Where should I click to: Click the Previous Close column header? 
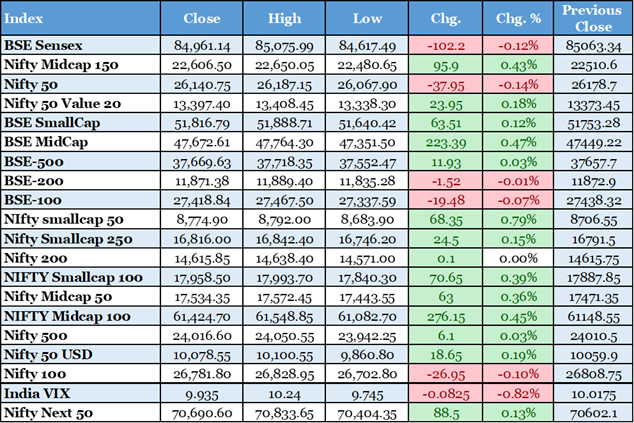pyautogui.click(x=592, y=18)
